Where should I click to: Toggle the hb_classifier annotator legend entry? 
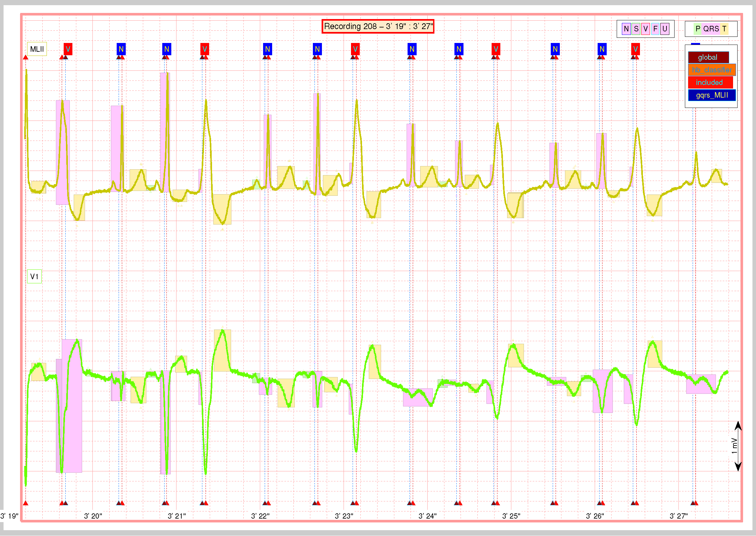pyautogui.click(x=711, y=70)
